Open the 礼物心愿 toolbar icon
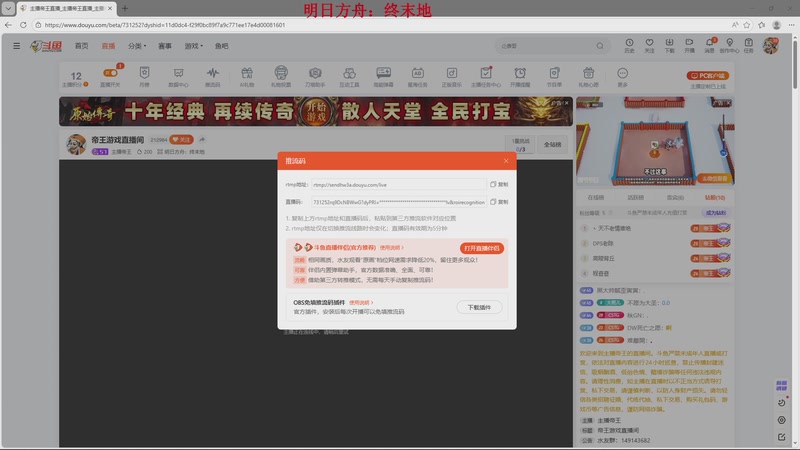 click(x=588, y=76)
